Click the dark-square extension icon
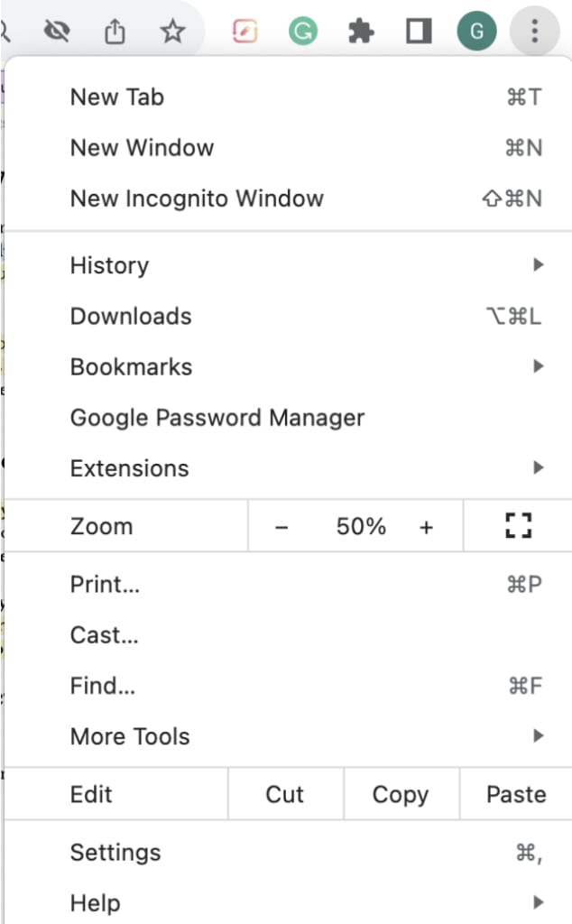 click(419, 30)
